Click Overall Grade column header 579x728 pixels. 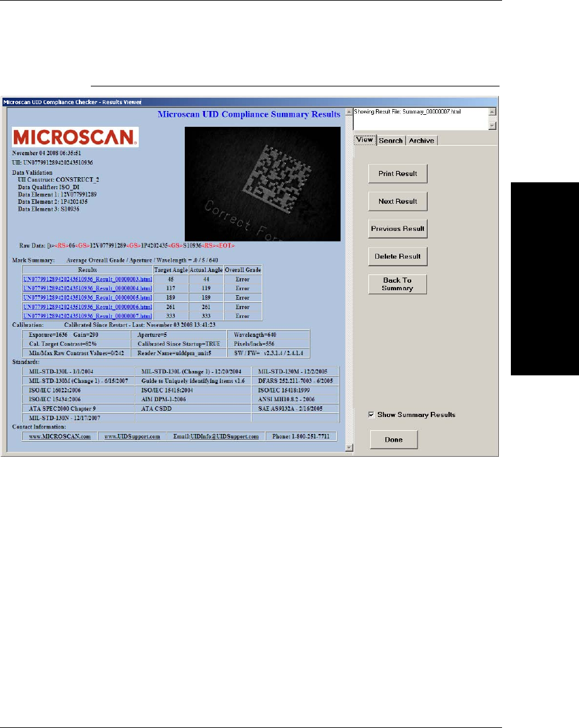(x=243, y=270)
